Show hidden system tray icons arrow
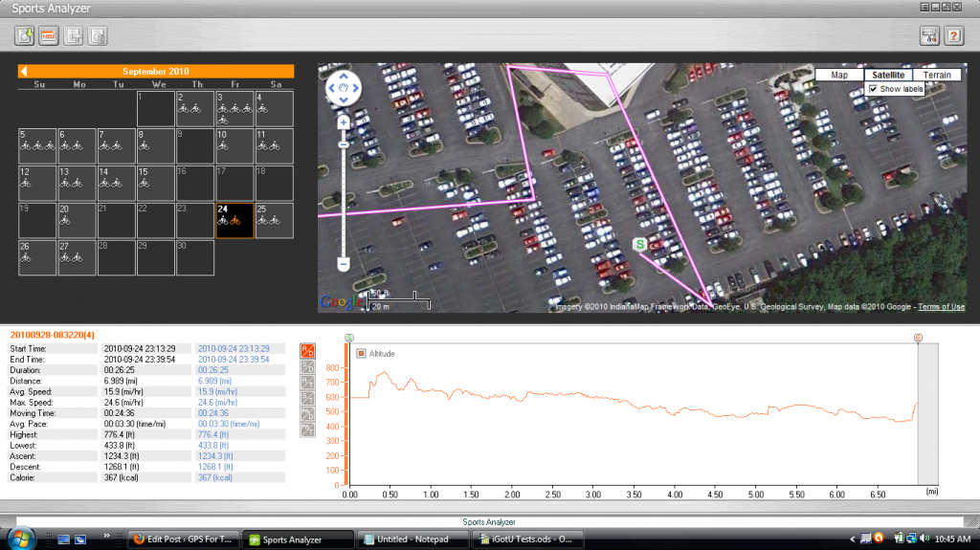Viewport: 980px width, 550px height. point(852,539)
